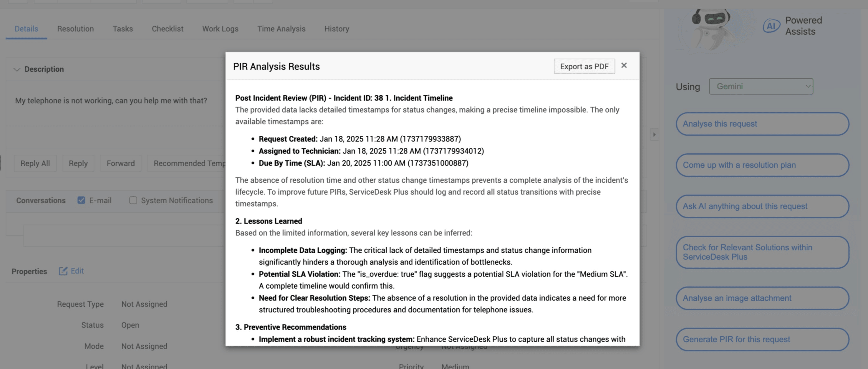Switch to the Resolution tab
Screen dimensions: 868x369
[x=75, y=29]
